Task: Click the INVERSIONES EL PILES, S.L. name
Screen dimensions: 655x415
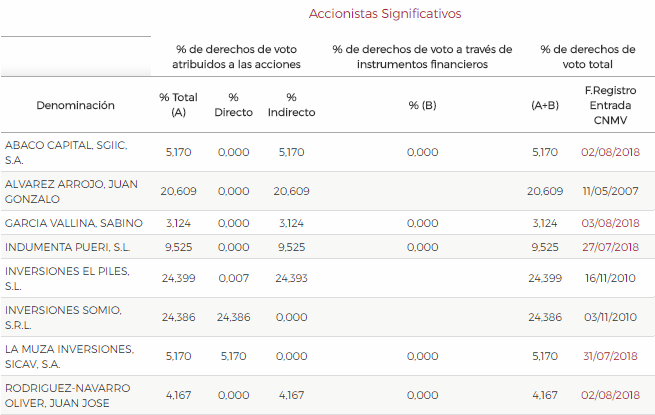Action: click(x=67, y=278)
